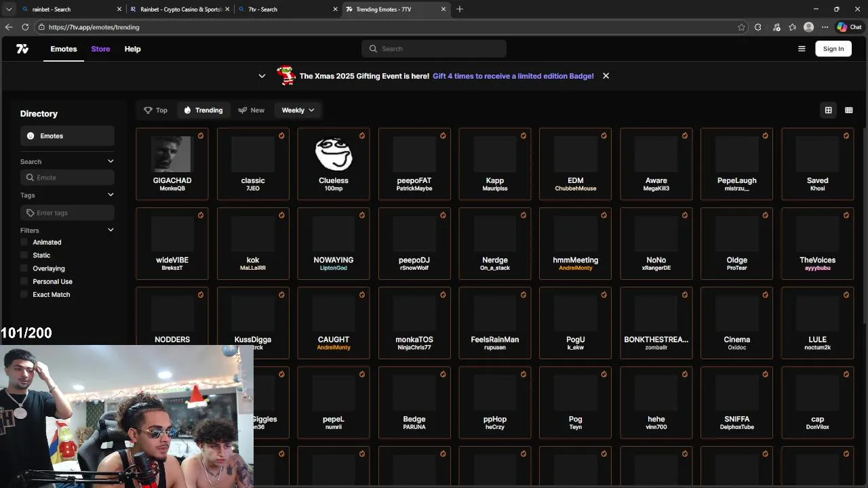Dismiss the Xmas event banner
868x488 pixels.
(606, 76)
